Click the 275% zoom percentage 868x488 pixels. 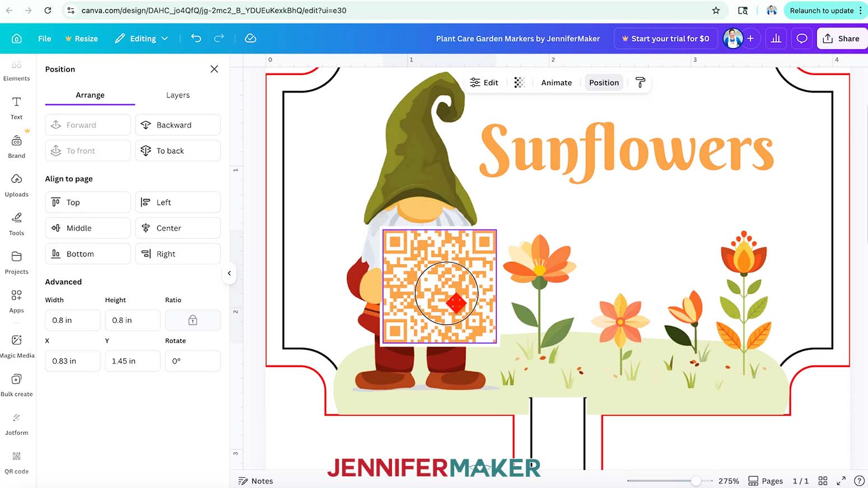729,481
